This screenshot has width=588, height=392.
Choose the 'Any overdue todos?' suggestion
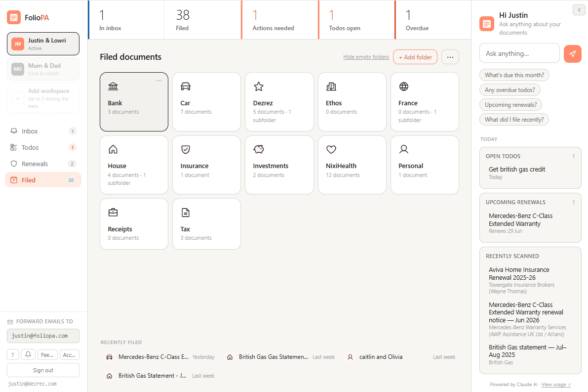[510, 90]
